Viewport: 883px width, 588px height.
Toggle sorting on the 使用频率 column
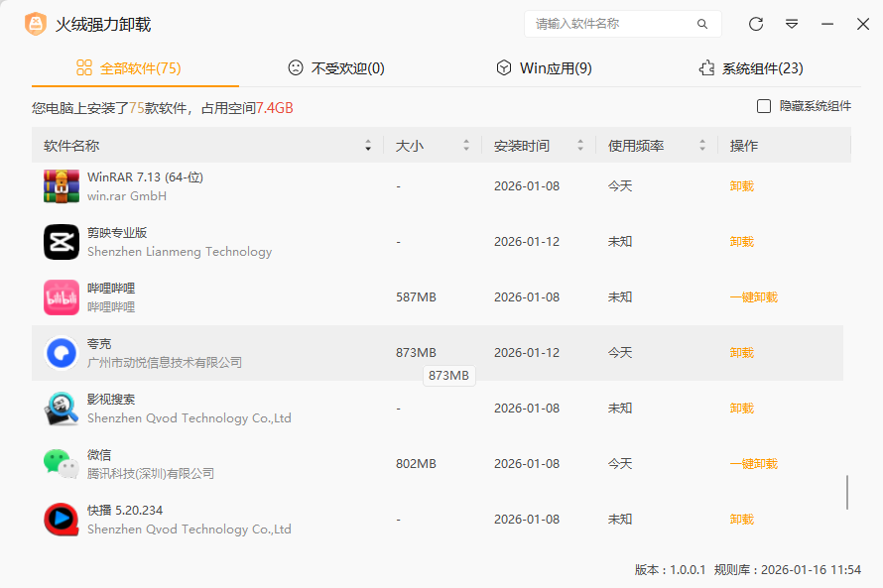click(x=702, y=145)
